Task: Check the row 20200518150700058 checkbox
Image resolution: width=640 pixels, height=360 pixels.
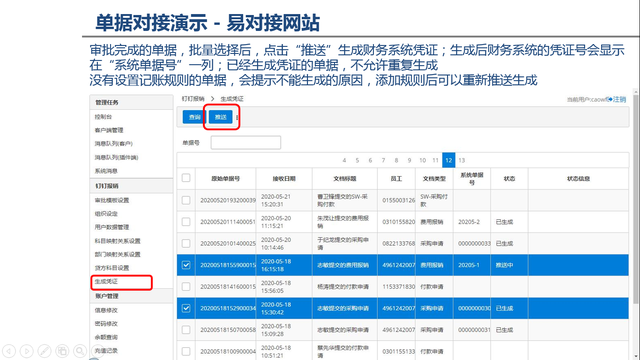Action: pos(186,330)
